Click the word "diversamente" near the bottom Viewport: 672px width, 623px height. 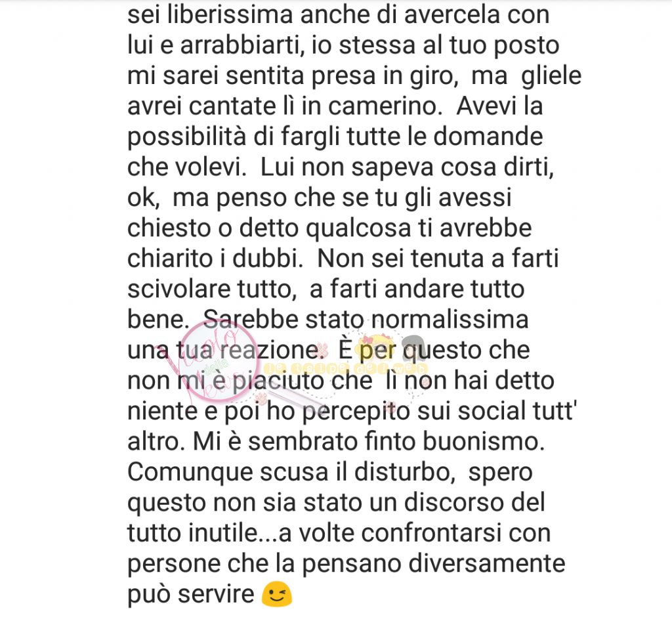point(486,563)
